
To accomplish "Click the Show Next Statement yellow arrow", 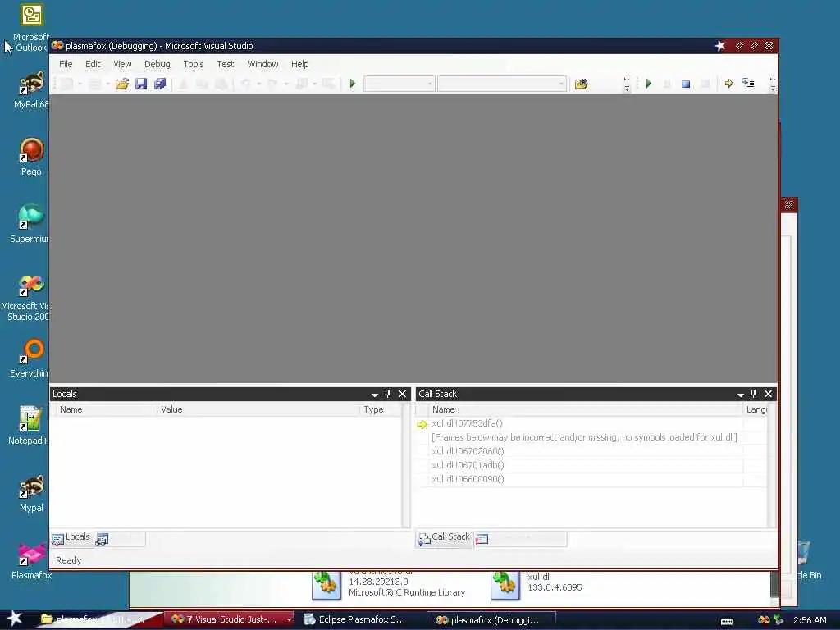I will (x=728, y=84).
